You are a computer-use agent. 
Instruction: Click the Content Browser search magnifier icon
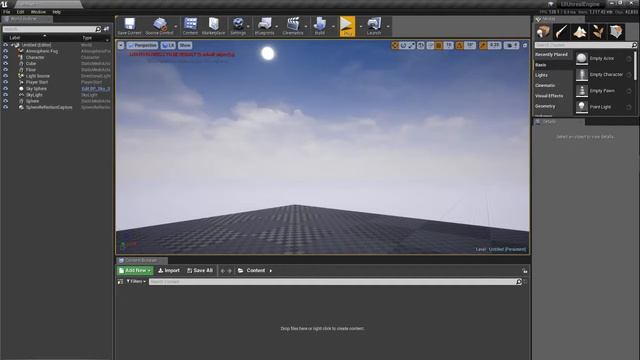[519, 282]
